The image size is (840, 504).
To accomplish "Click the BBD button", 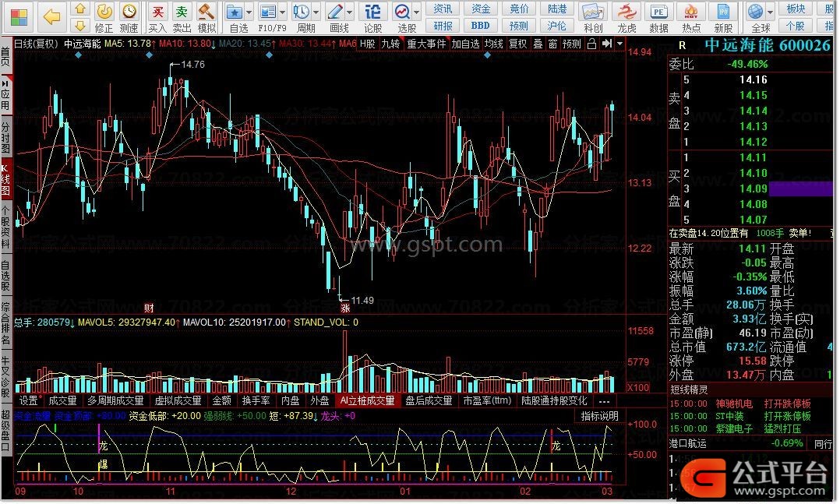I will coord(481,25).
